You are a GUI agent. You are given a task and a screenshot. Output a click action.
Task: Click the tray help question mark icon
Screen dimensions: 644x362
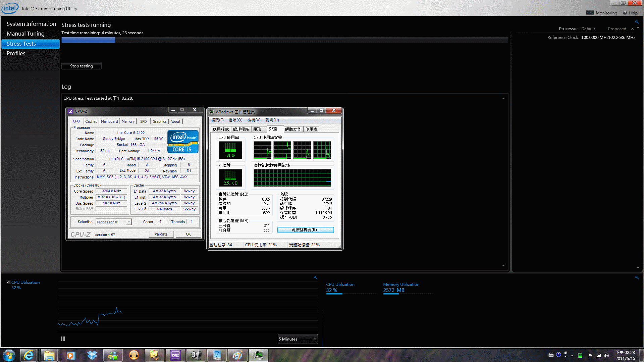point(558,355)
